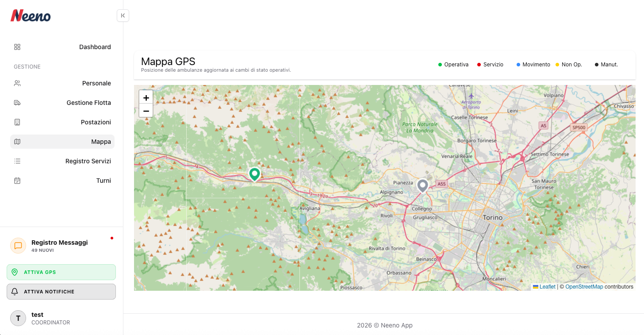644x335 pixels.
Task: Open Registro Servizi page
Action: pyautogui.click(x=62, y=161)
